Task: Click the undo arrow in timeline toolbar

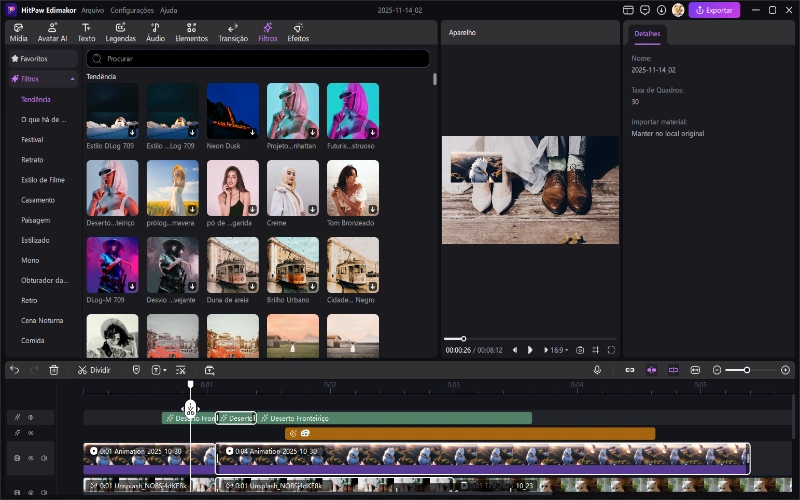Action: (14, 370)
